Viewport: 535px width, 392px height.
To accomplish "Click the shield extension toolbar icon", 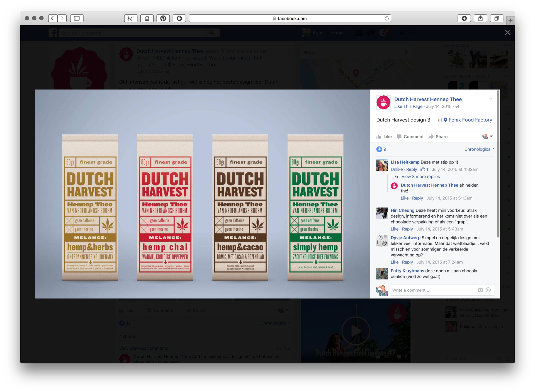I will tap(179, 18).
